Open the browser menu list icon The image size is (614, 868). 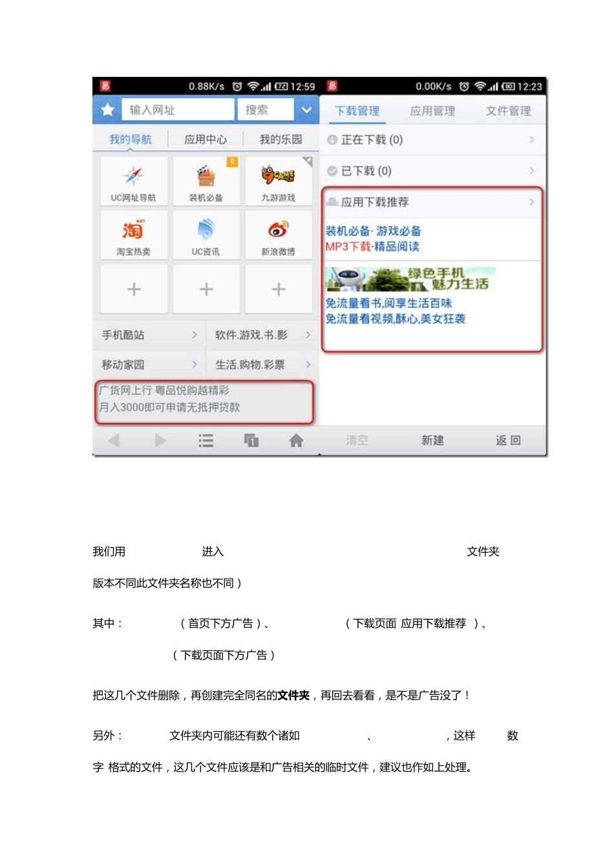click(x=206, y=440)
